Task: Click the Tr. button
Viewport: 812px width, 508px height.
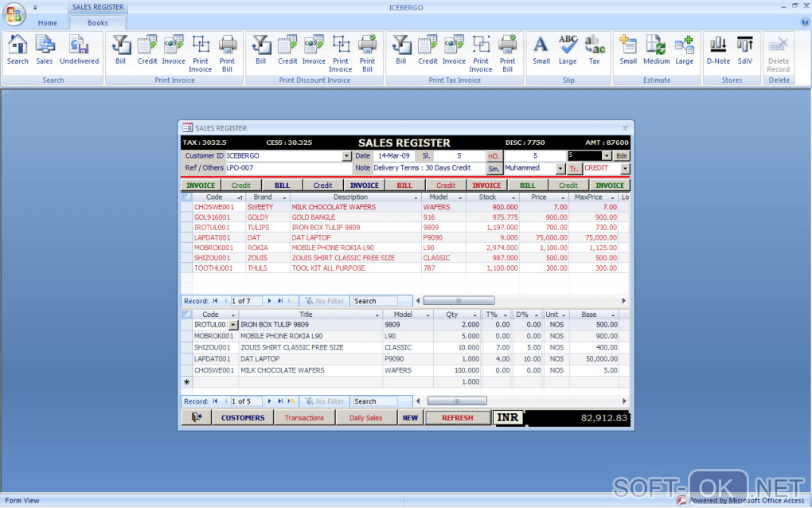Action: click(x=574, y=169)
